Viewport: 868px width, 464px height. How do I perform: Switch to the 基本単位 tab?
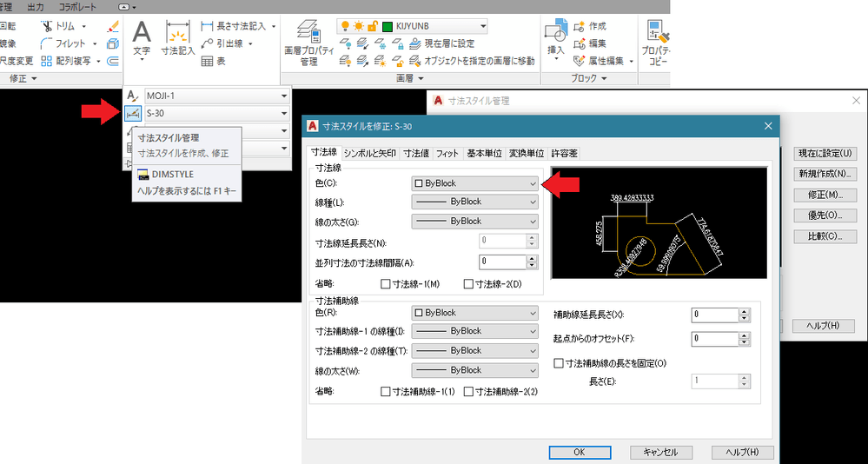pyautogui.click(x=484, y=154)
